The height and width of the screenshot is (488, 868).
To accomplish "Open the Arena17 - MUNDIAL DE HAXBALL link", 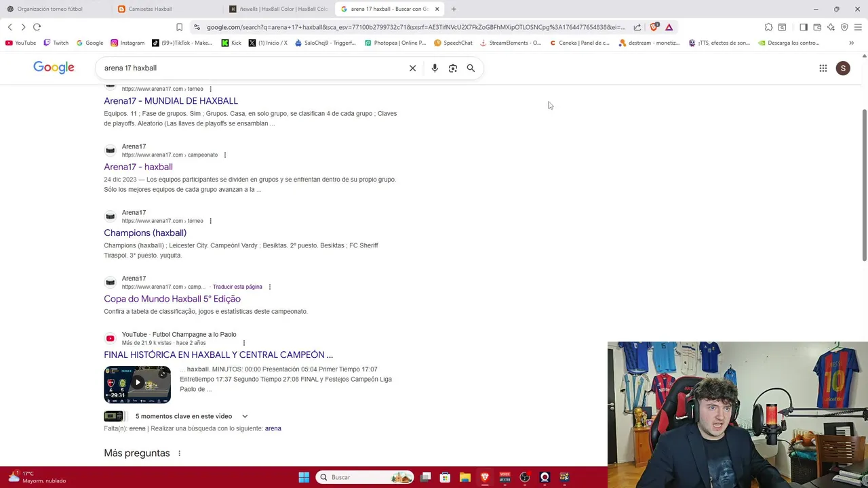I will pos(171,101).
